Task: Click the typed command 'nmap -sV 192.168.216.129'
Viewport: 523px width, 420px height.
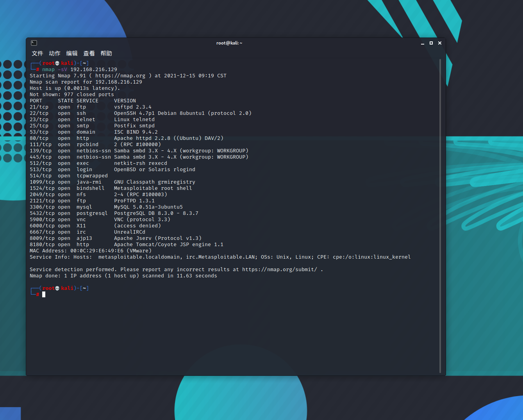Action: 80,70
